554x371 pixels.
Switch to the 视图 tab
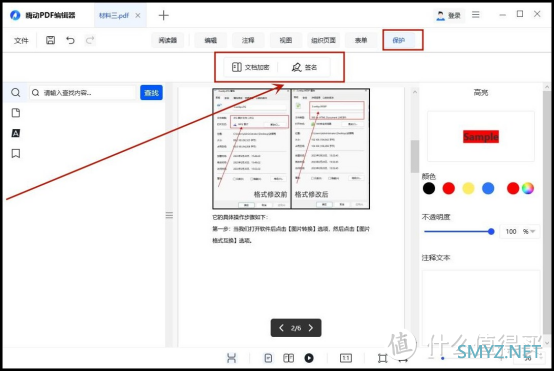[x=285, y=40]
